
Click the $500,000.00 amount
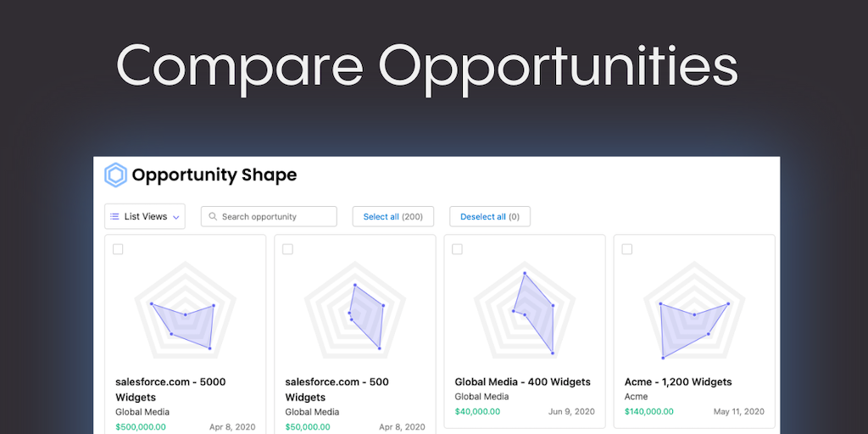[x=141, y=427]
